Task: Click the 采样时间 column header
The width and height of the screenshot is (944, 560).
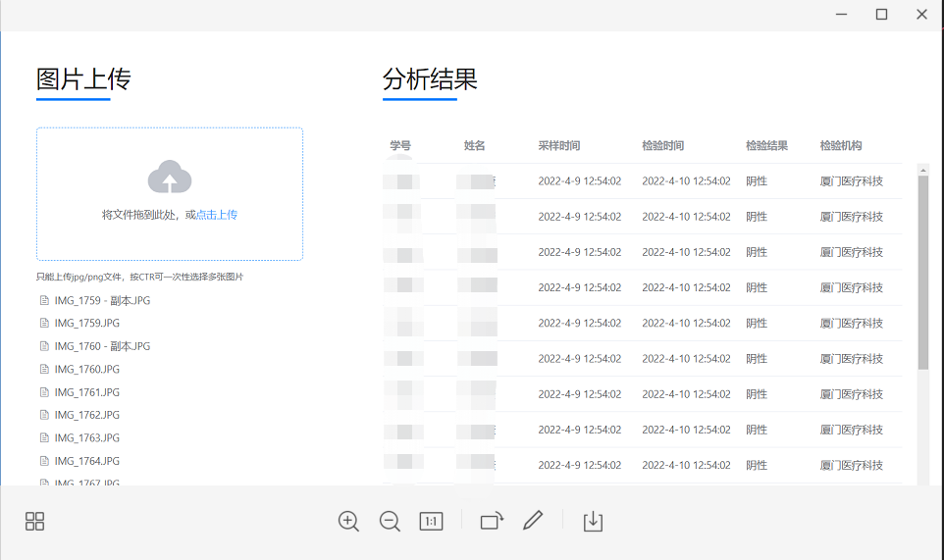Action: click(558, 146)
